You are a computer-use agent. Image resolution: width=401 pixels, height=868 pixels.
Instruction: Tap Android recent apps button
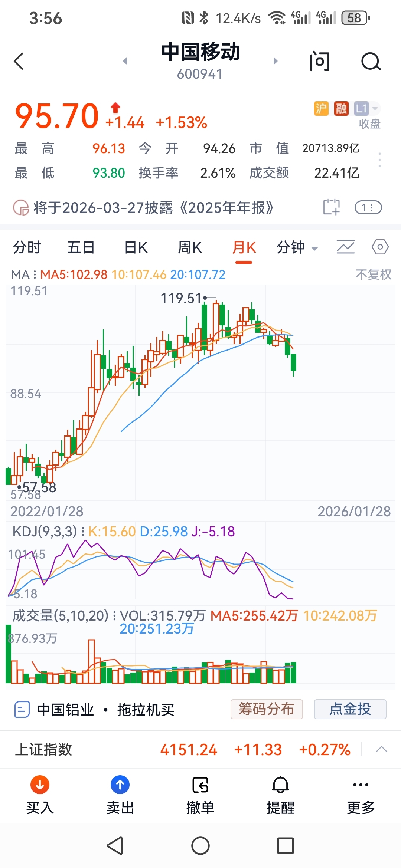(x=286, y=846)
